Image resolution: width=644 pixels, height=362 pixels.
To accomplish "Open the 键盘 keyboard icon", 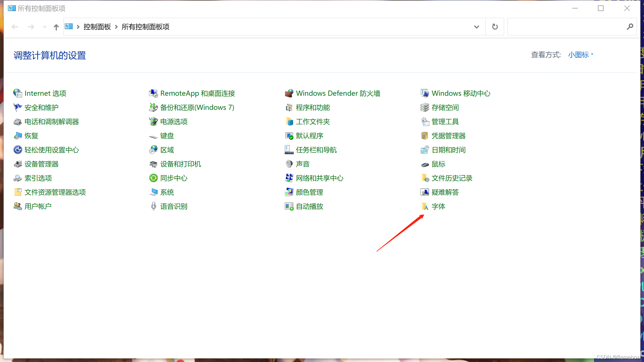I will (x=153, y=136).
